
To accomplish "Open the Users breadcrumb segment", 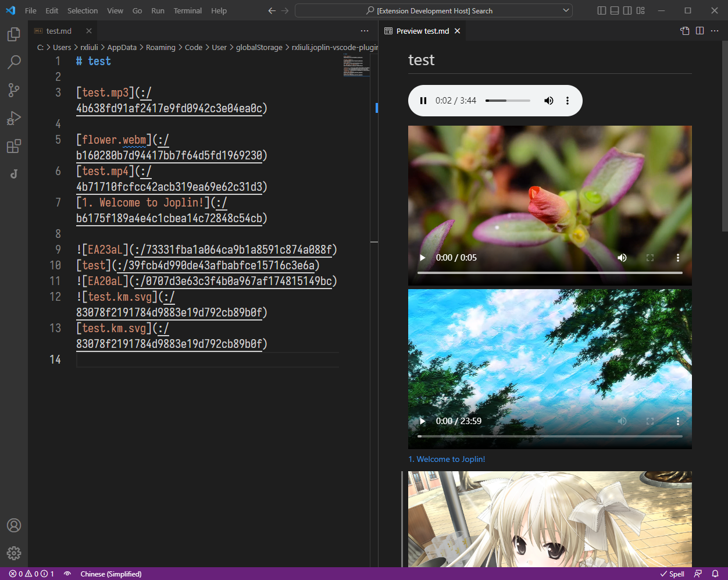I will click(x=62, y=47).
